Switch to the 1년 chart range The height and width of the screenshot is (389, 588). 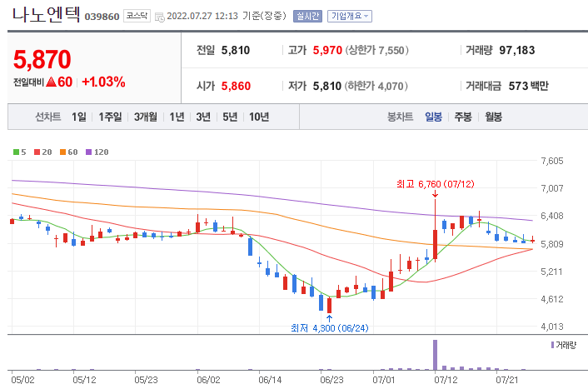pyautogui.click(x=177, y=117)
